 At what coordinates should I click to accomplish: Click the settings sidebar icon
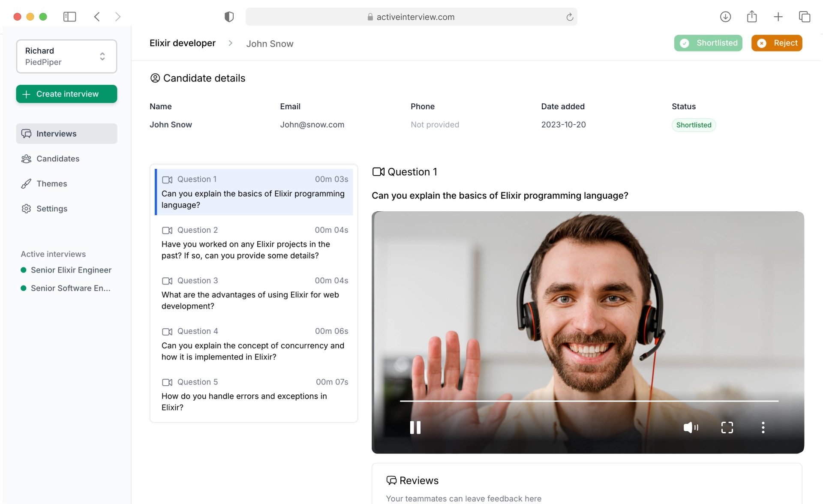pyautogui.click(x=26, y=209)
